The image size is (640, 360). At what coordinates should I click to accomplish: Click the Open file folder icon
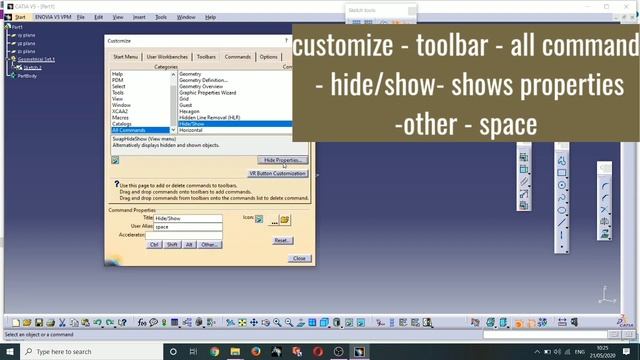(27, 323)
